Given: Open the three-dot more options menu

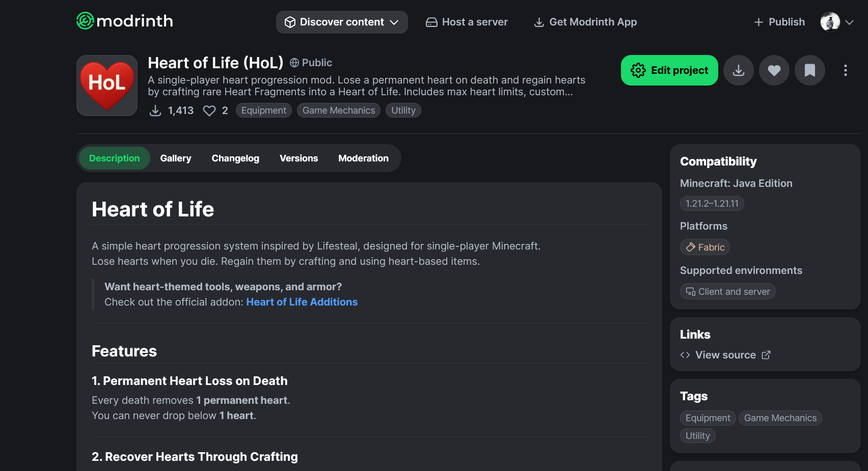Looking at the screenshot, I should point(846,70).
